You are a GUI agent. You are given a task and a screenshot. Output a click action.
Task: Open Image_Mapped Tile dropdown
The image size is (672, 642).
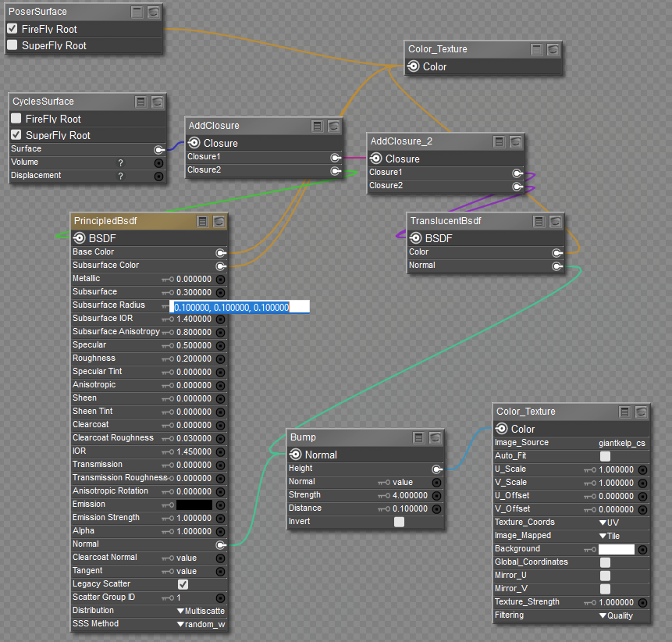point(610,536)
